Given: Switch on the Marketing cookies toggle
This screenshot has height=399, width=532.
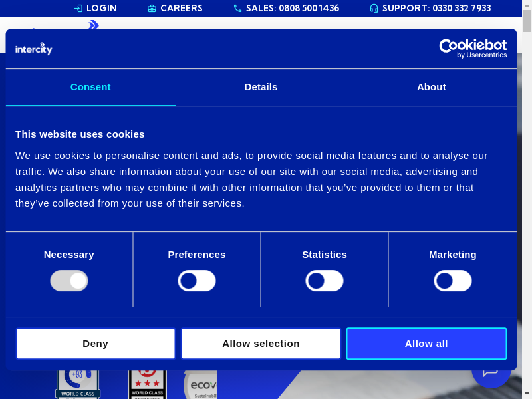Looking at the screenshot, I should pyautogui.click(x=453, y=281).
